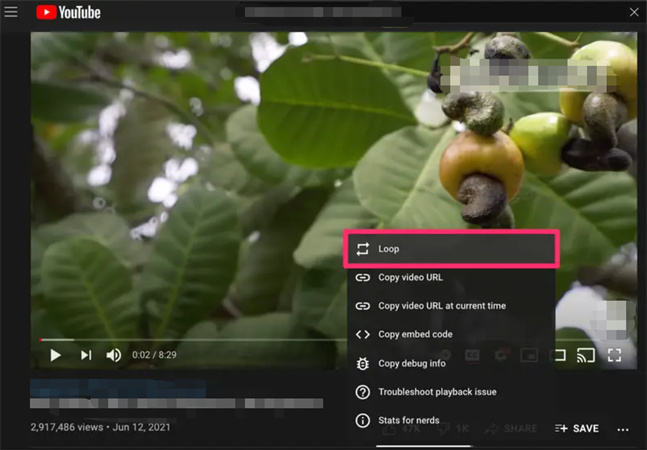Open the hamburger guide menu
This screenshot has width=647, height=450.
coord(11,12)
